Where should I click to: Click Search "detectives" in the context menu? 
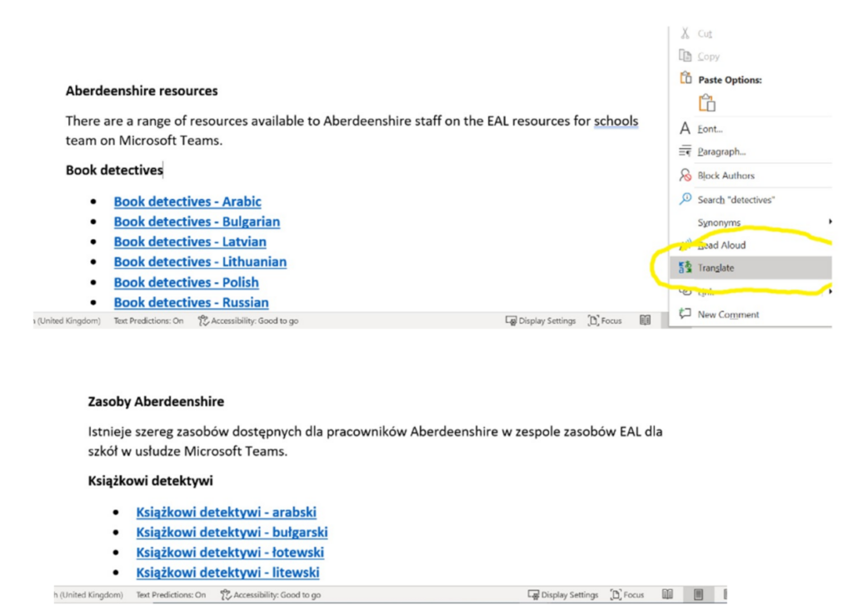[x=736, y=200]
